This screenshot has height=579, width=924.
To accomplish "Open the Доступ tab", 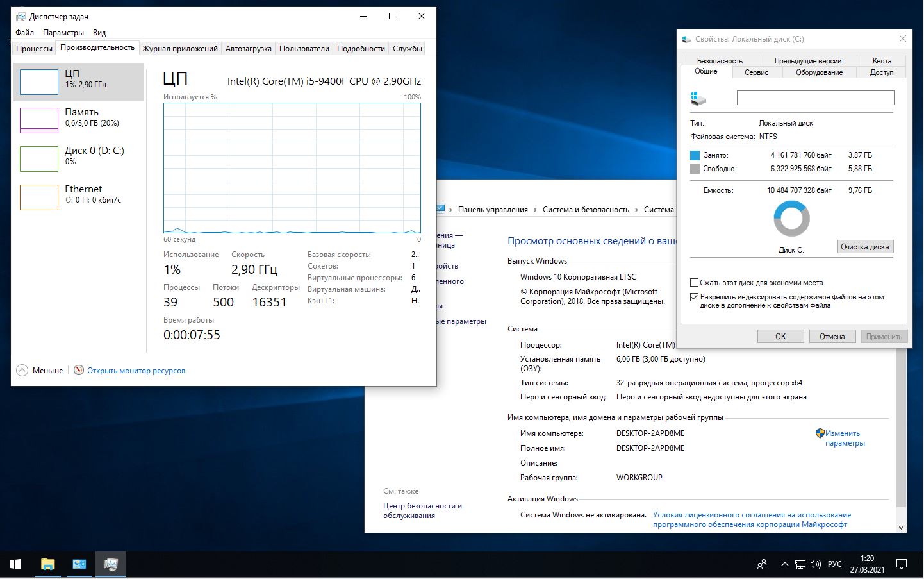I will coord(882,72).
